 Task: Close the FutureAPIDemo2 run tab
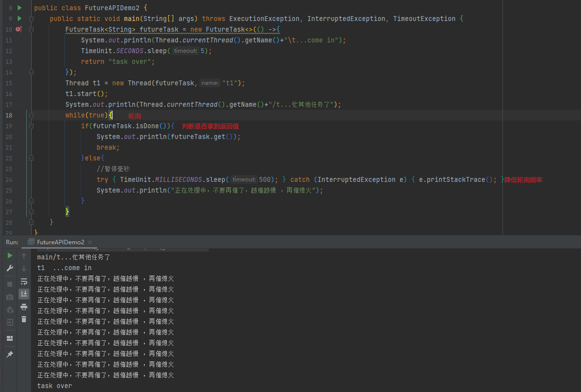[90, 242]
